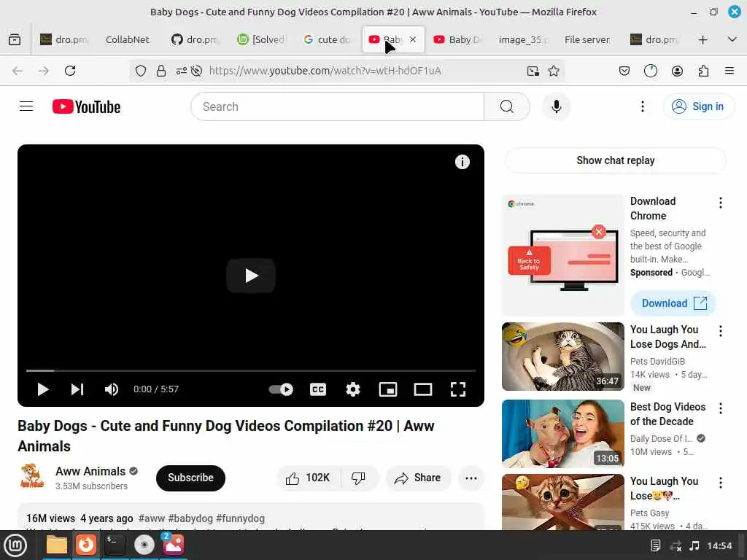Viewport: 747px width, 560px height.
Task: Open options for Best Dog Videos
Action: pos(720,408)
